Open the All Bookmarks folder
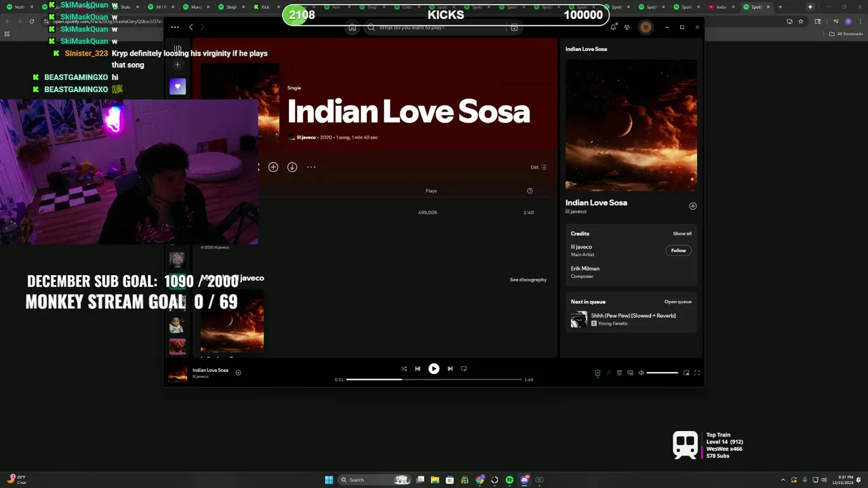Image resolution: width=868 pixels, height=488 pixels. coord(847,34)
